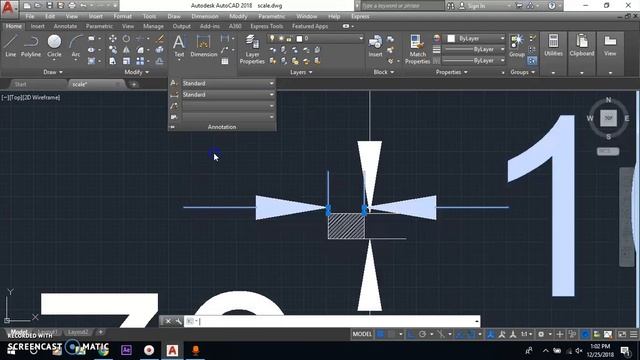The image size is (640, 360).
Task: Toggle polar tracking in status bar
Action: click(422, 334)
